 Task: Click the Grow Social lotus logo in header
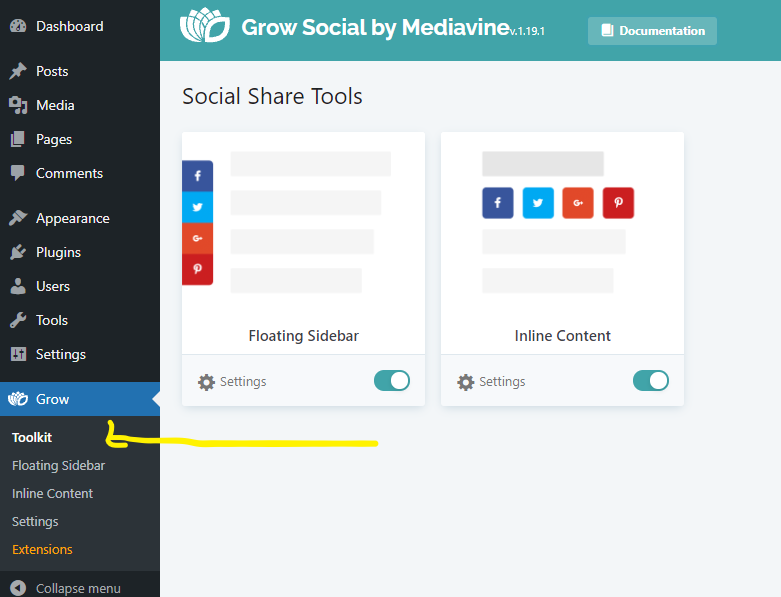(x=205, y=25)
